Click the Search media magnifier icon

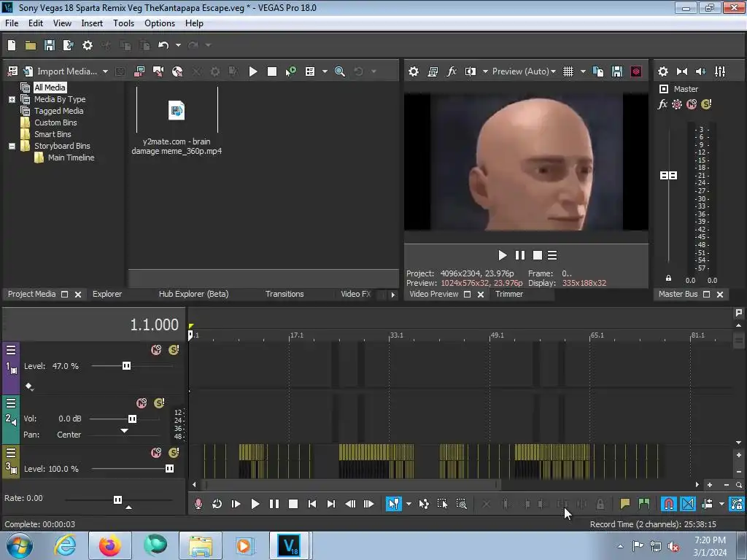coord(340,71)
